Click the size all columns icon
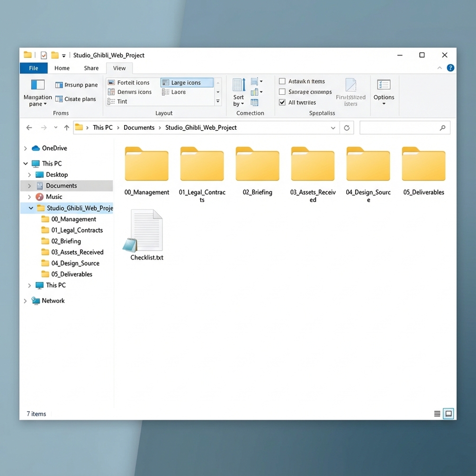 [x=254, y=103]
